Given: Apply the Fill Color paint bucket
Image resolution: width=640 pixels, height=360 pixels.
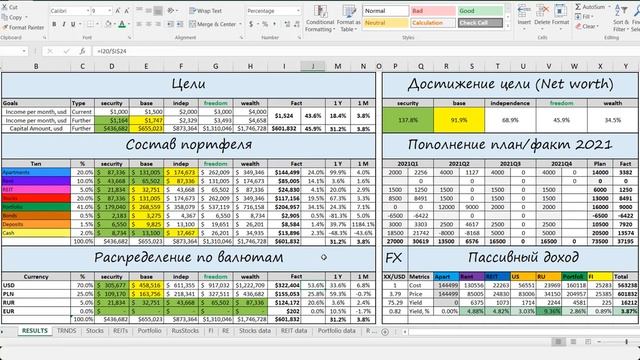Looking at the screenshot, I should click(x=108, y=24).
